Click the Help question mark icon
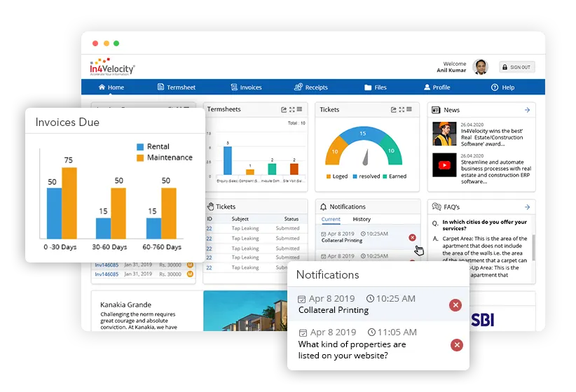This screenshot has height=392, width=576. pos(494,87)
